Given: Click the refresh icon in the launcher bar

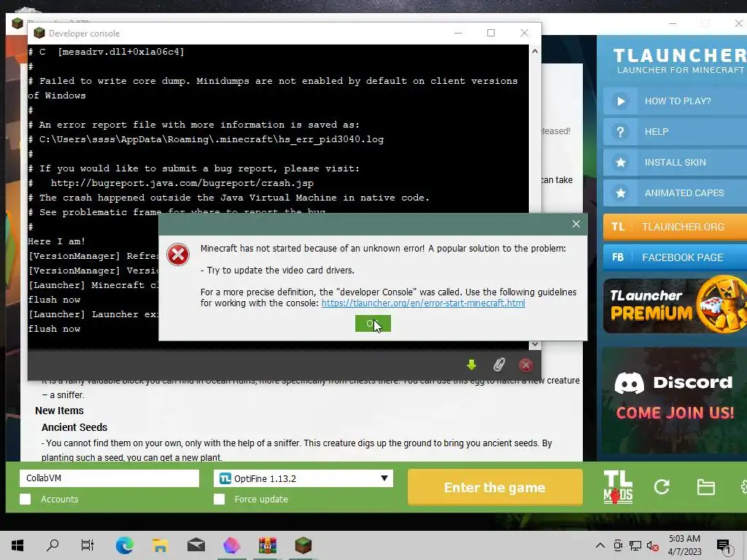Looking at the screenshot, I should click(661, 486).
